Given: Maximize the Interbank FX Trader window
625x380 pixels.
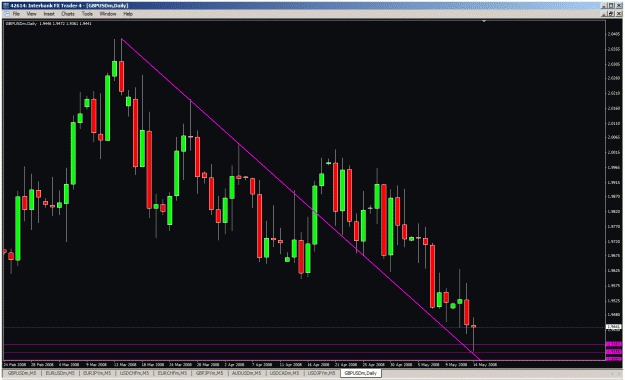Looking at the screenshot, I should pyautogui.click(x=611, y=6).
